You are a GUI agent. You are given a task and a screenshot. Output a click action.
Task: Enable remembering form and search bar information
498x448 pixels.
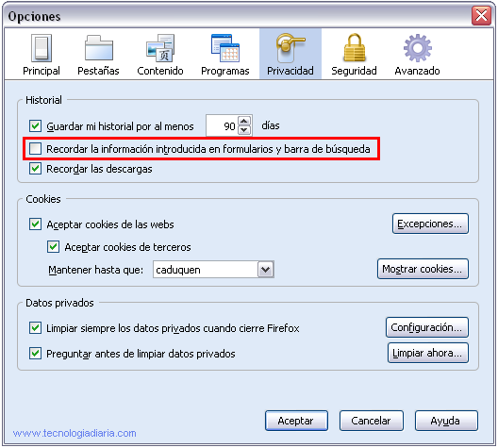point(35,149)
